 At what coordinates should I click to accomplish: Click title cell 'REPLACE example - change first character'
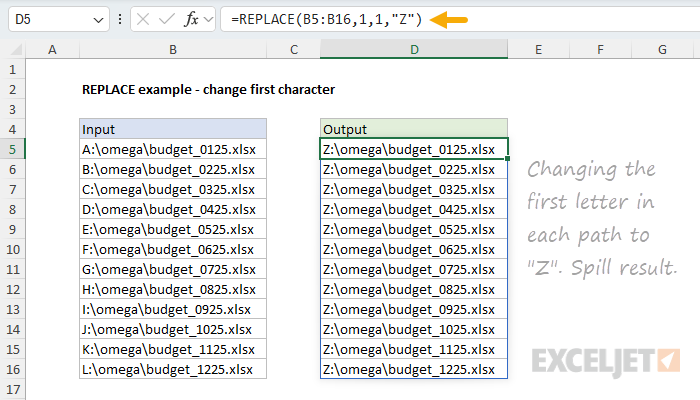pyautogui.click(x=208, y=89)
